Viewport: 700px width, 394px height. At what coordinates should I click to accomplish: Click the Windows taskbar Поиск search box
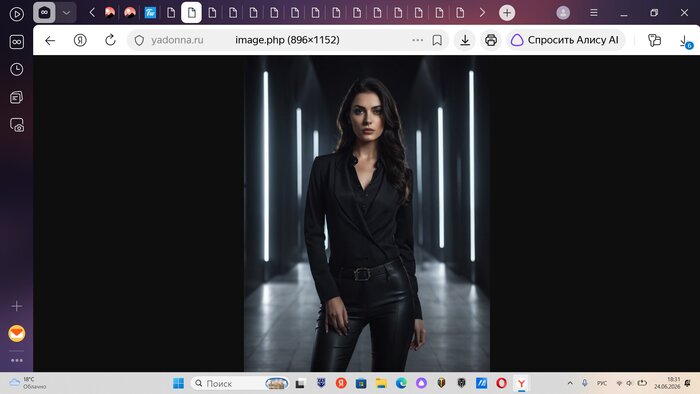tap(240, 383)
